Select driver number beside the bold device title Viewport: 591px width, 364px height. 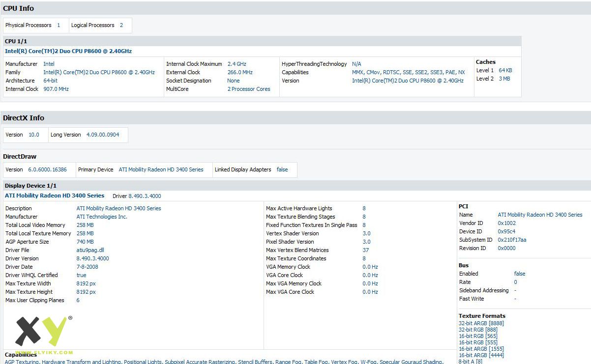[145, 196]
